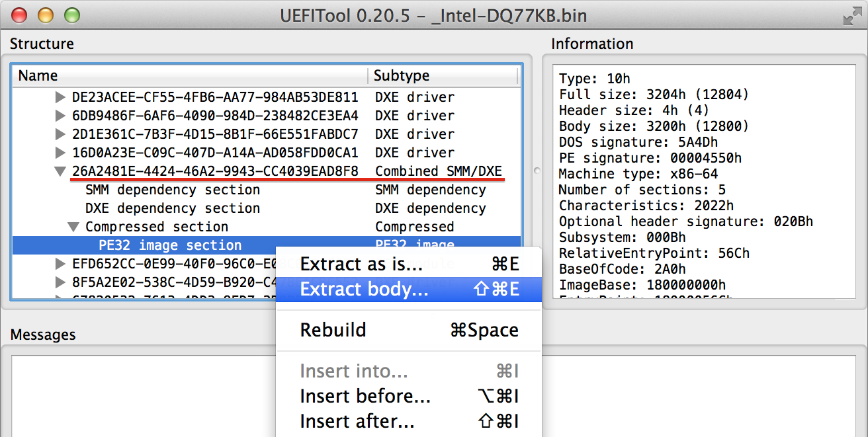The height and width of the screenshot is (437, 868).
Task: Select Rebuild in the context menu
Action: [x=409, y=330]
